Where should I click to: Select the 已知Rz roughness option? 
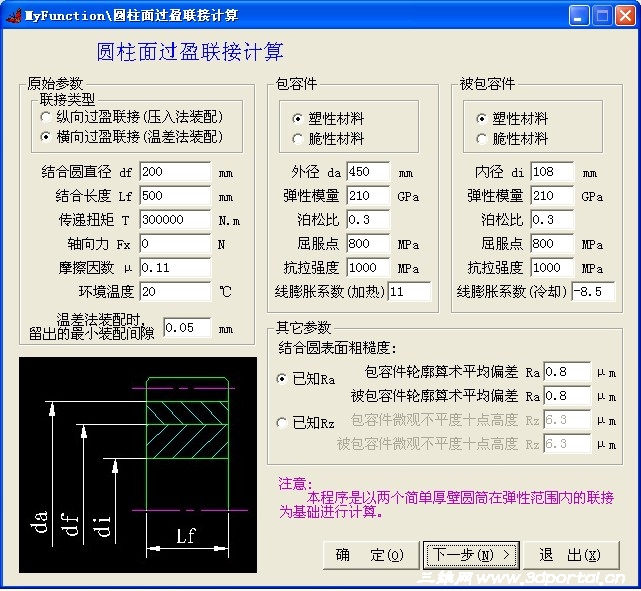[x=306, y=423]
